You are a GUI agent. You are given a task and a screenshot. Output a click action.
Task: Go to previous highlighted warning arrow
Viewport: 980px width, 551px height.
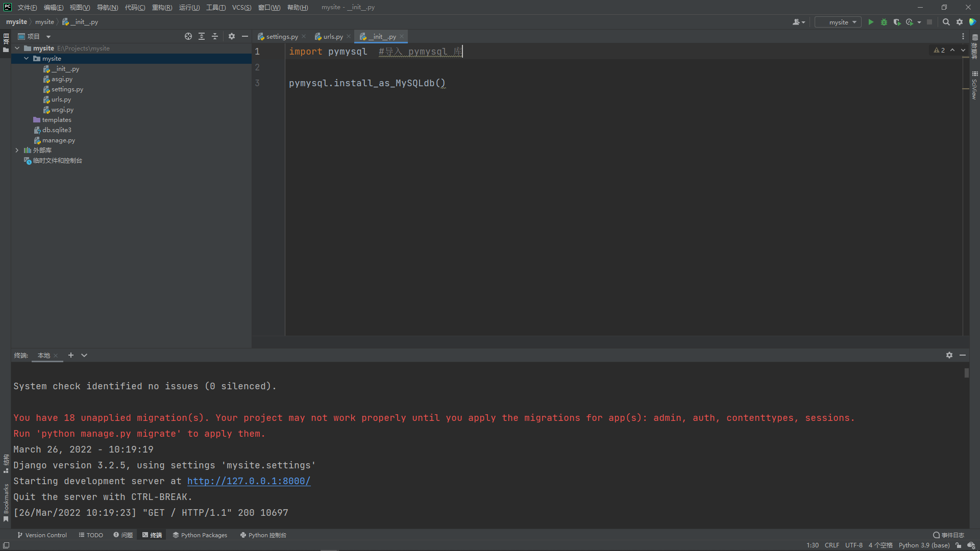952,50
